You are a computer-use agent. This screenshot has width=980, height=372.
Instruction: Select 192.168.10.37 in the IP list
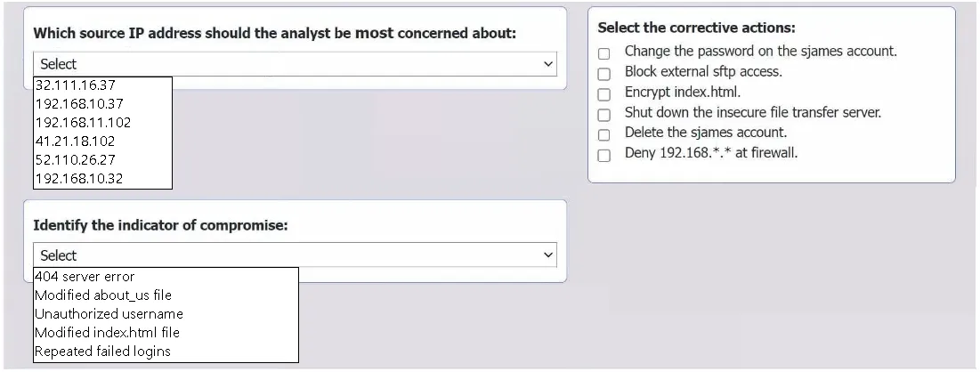(x=102, y=104)
